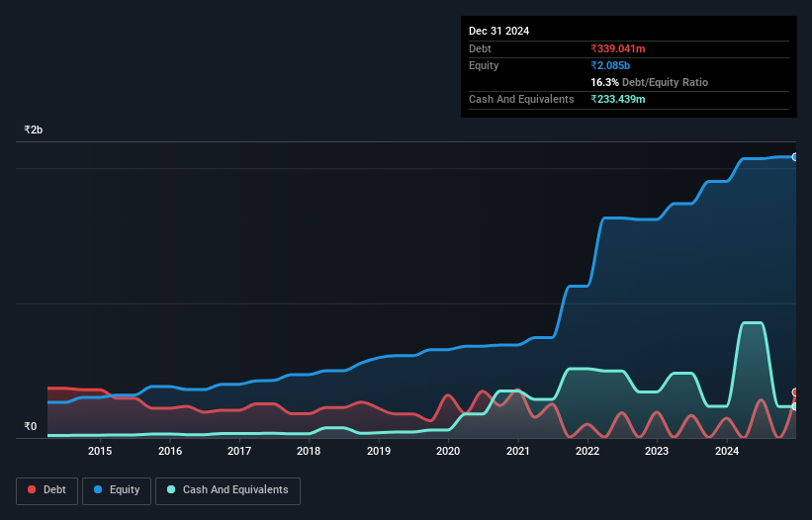Click the 16.3% Debt/Equity Ratio text
Viewport: 812px width, 520px height.
(650, 82)
